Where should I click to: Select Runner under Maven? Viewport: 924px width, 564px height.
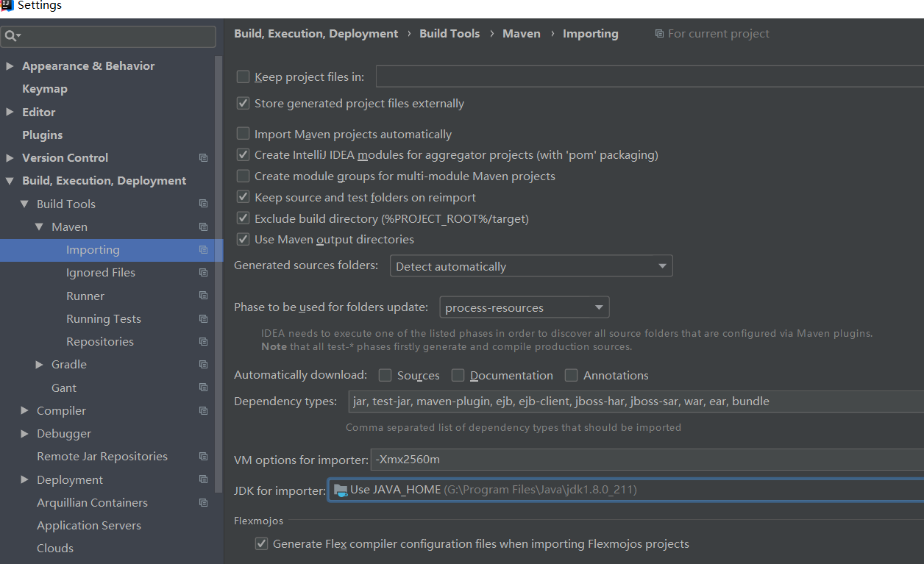85,296
